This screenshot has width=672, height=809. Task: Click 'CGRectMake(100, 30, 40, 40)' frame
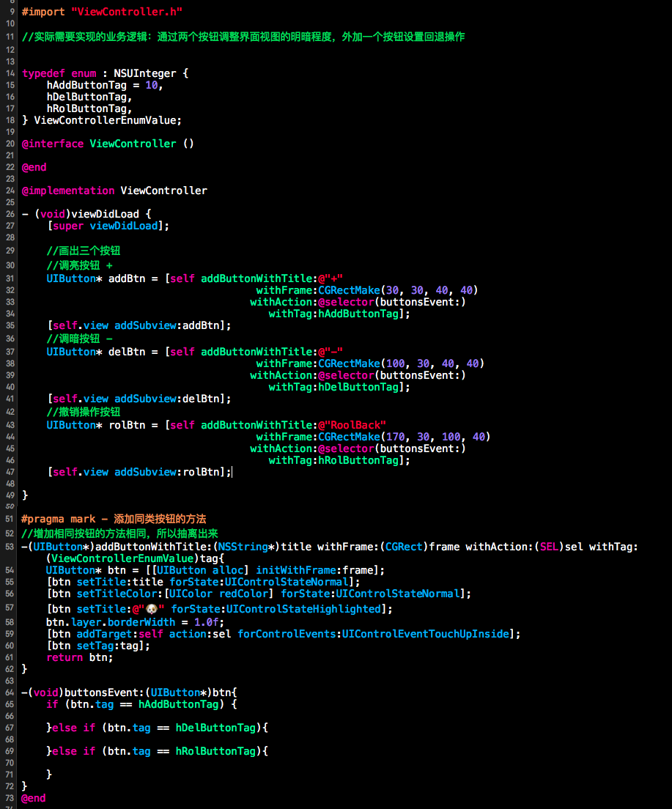click(x=401, y=363)
